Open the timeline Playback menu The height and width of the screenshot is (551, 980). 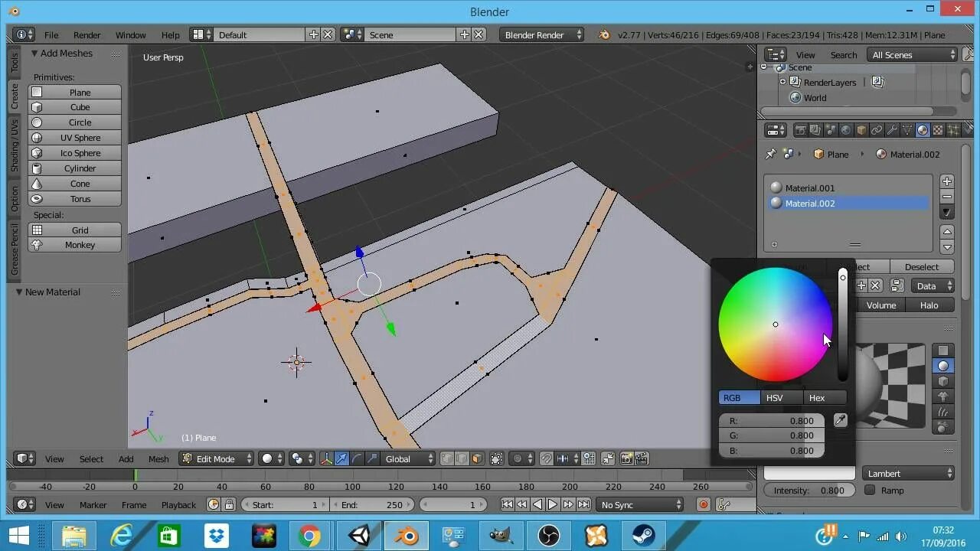[178, 504]
